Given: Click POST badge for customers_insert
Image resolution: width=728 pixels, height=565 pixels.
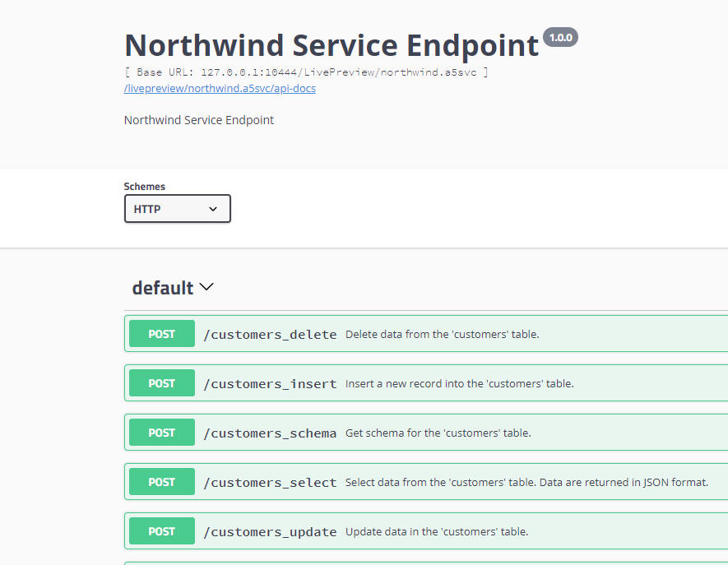Looking at the screenshot, I should [x=161, y=383].
